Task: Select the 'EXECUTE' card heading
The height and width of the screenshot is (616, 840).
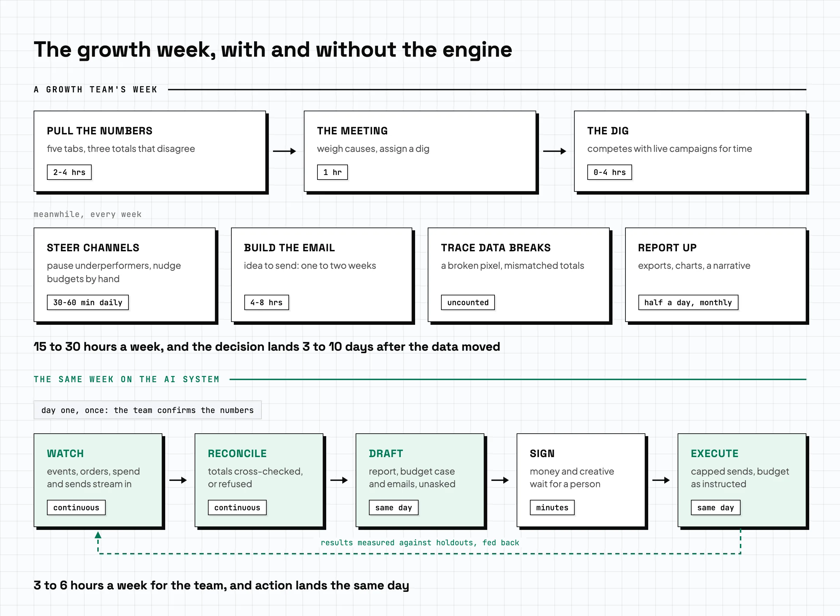Action: [x=715, y=454]
